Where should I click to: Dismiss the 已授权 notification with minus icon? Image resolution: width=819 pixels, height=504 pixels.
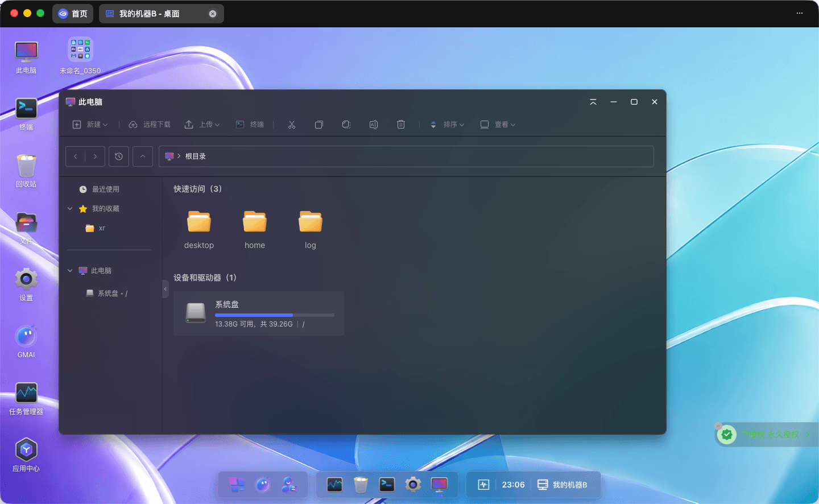[x=718, y=425]
